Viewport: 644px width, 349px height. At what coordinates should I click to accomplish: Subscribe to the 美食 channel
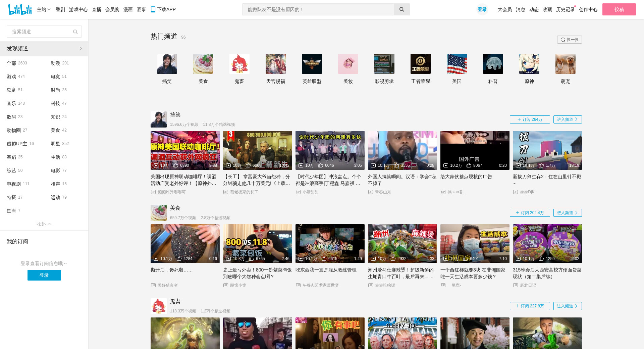click(x=530, y=213)
